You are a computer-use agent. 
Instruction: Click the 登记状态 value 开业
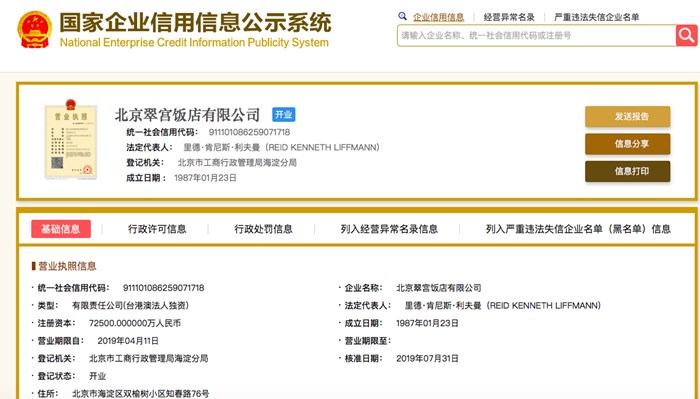click(97, 376)
